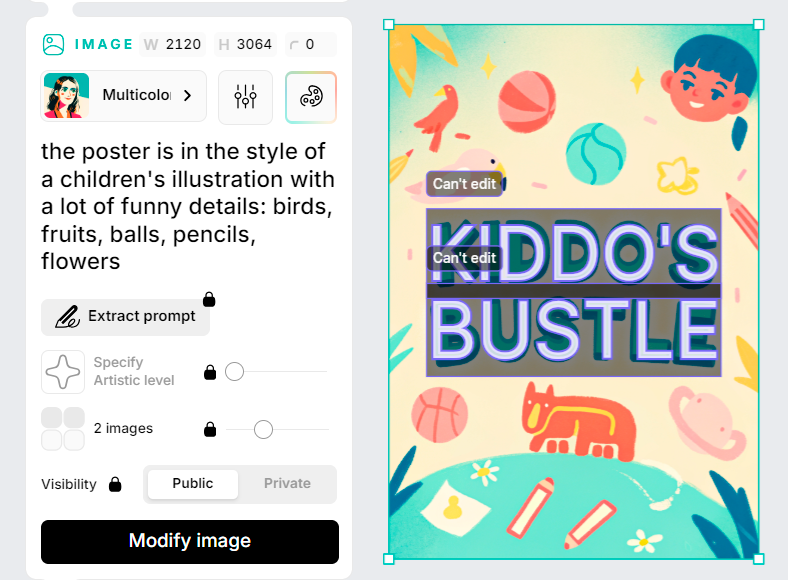Image resolution: width=788 pixels, height=580 pixels.
Task: Click the Artistic level sparkle icon
Action: (63, 372)
